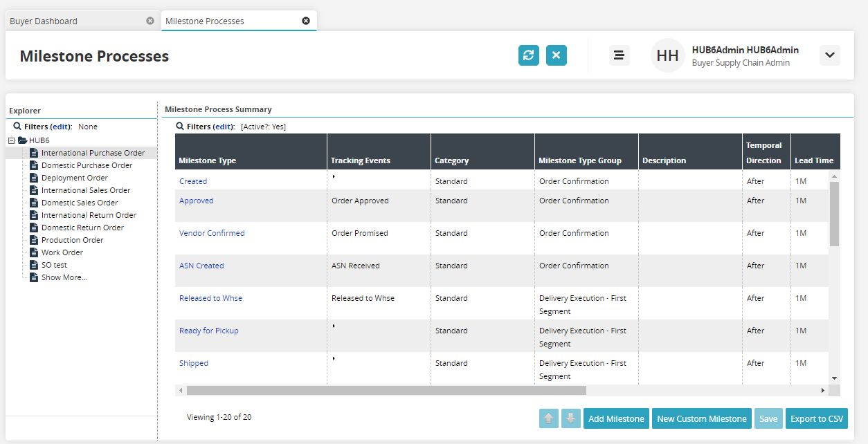Click the blue X close icon in the header

[556, 55]
